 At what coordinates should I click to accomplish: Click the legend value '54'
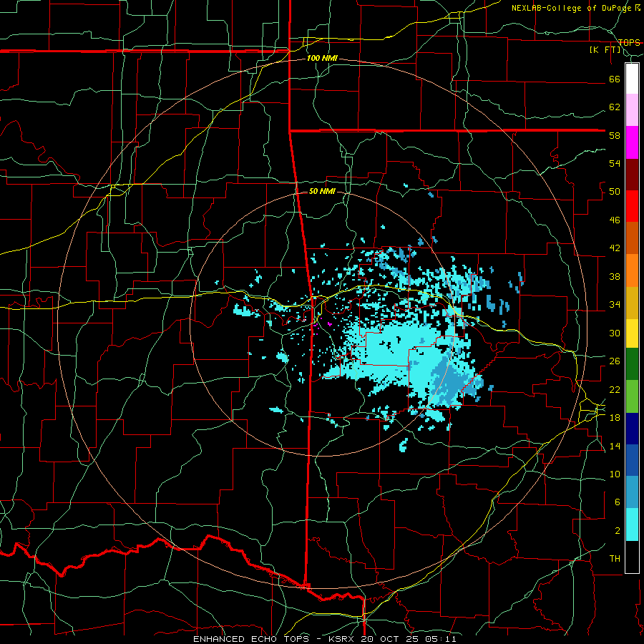(615, 163)
